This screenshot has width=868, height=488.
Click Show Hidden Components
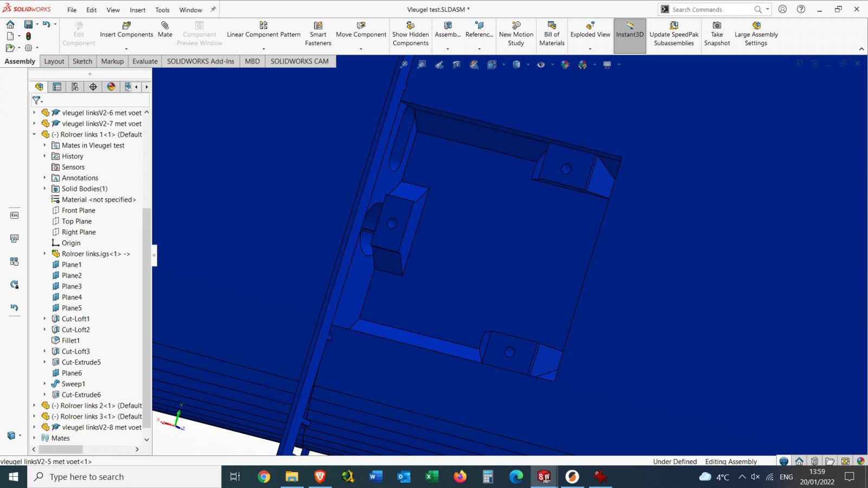pos(411,34)
